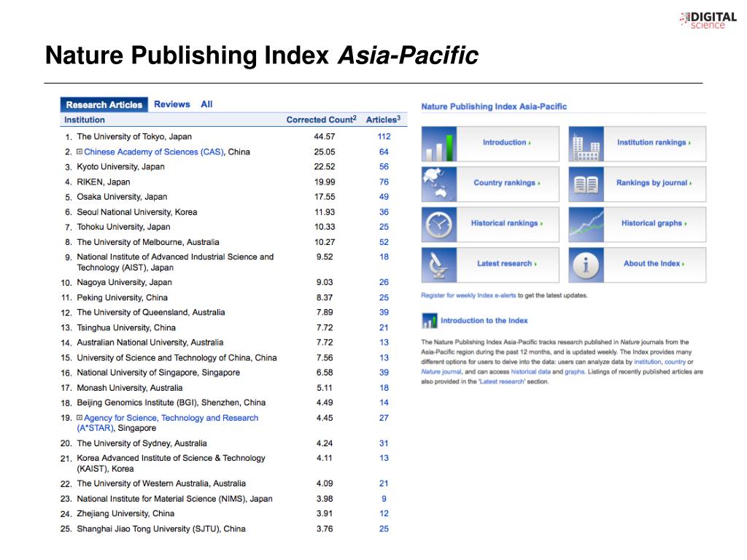Click the 'country' link in description paragraph
This screenshot has width=747, height=560.
click(x=675, y=362)
